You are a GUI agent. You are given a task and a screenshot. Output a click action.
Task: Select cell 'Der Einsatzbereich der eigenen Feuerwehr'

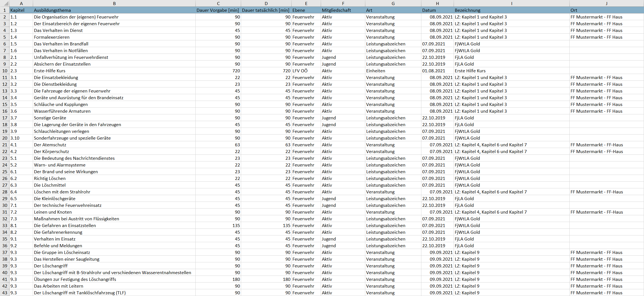pyautogui.click(x=114, y=24)
